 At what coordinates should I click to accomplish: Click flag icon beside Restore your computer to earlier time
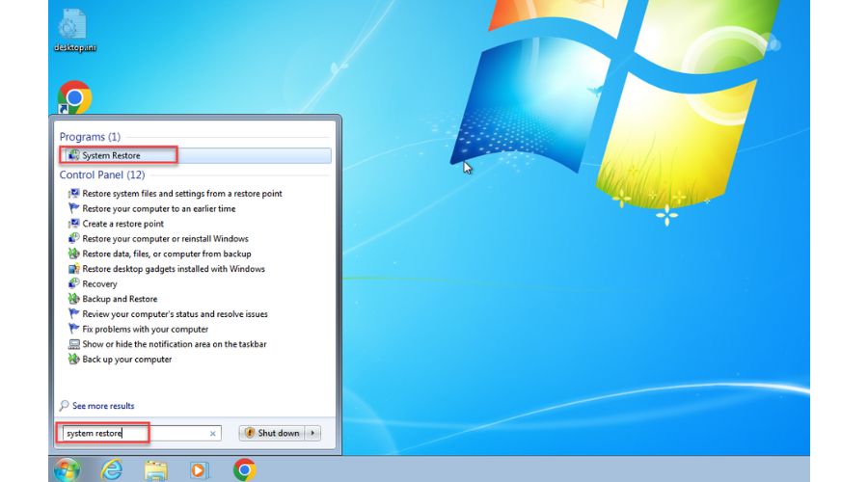(73, 208)
